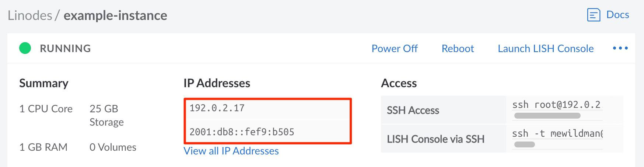Screen dimensions: 644x167
Task: Click the RUNNING status label
Action: point(65,48)
